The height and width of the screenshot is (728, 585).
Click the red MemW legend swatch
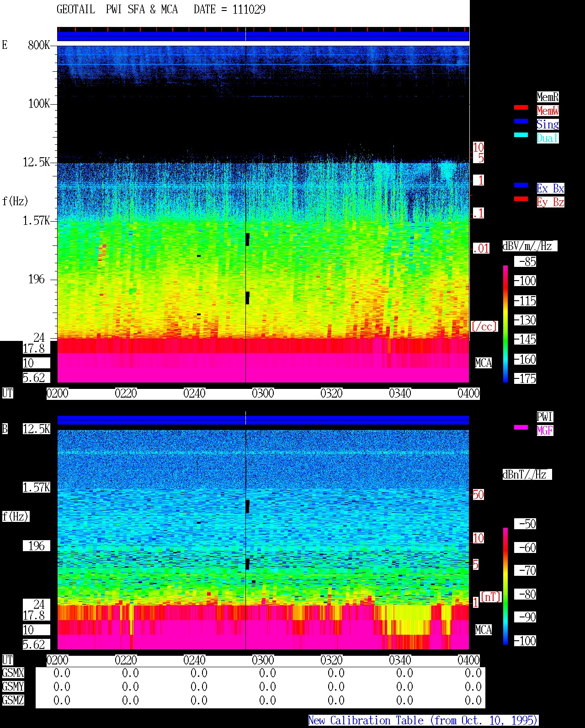pyautogui.click(x=521, y=107)
